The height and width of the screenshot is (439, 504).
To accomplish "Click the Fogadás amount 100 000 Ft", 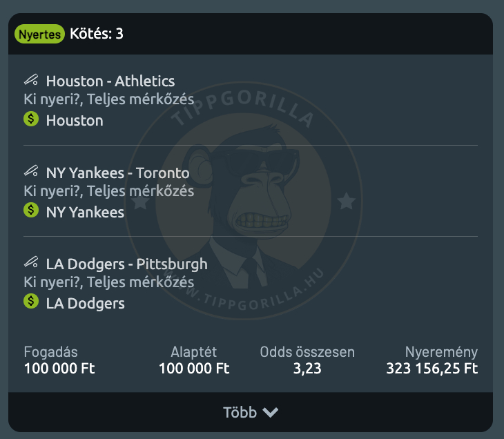I will 59,369.
